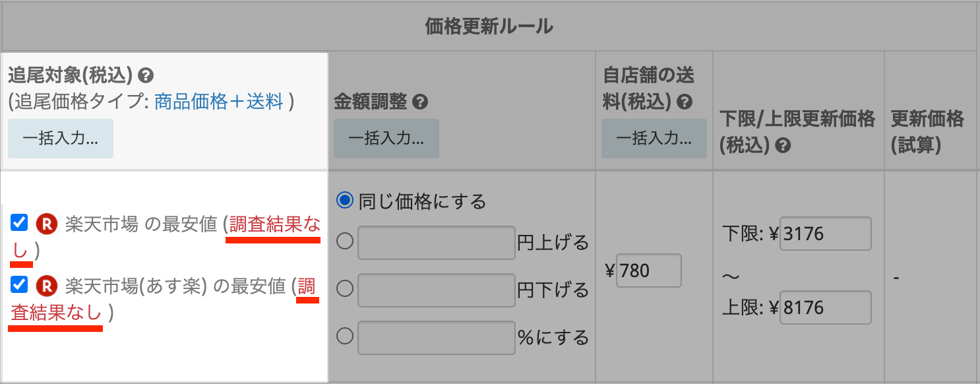This screenshot has height=384, width=980.
Task: Click help icon next to 下限/上限更新価格(税込)
Action: click(783, 146)
